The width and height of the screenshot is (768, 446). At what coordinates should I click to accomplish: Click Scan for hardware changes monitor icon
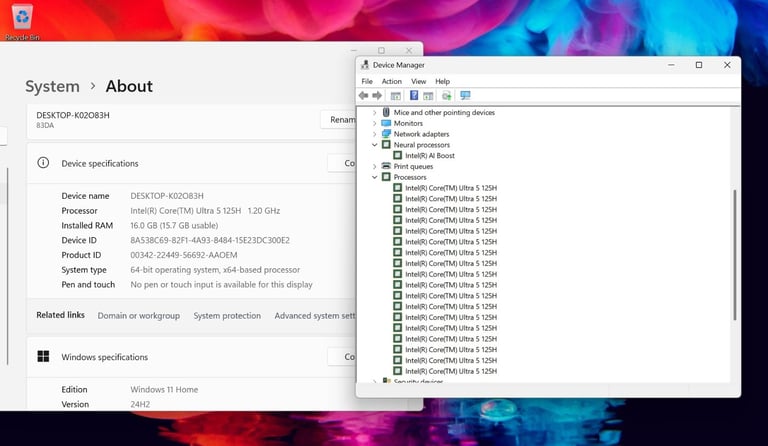click(x=465, y=95)
